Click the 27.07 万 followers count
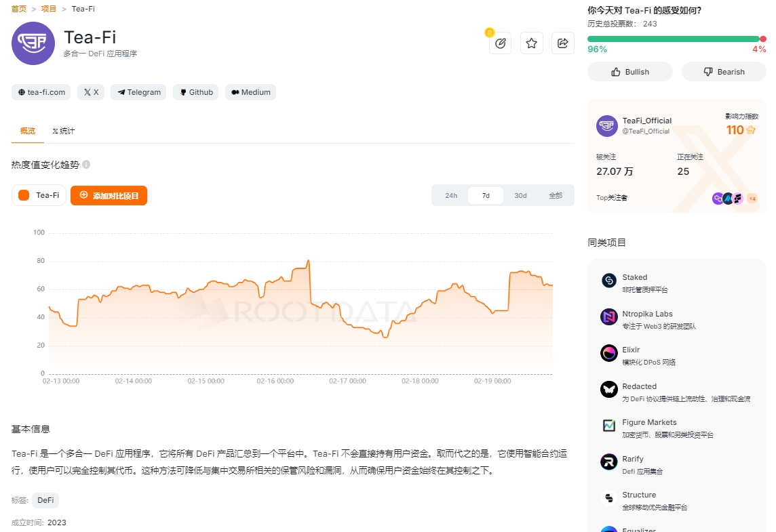The image size is (776, 532). point(615,171)
